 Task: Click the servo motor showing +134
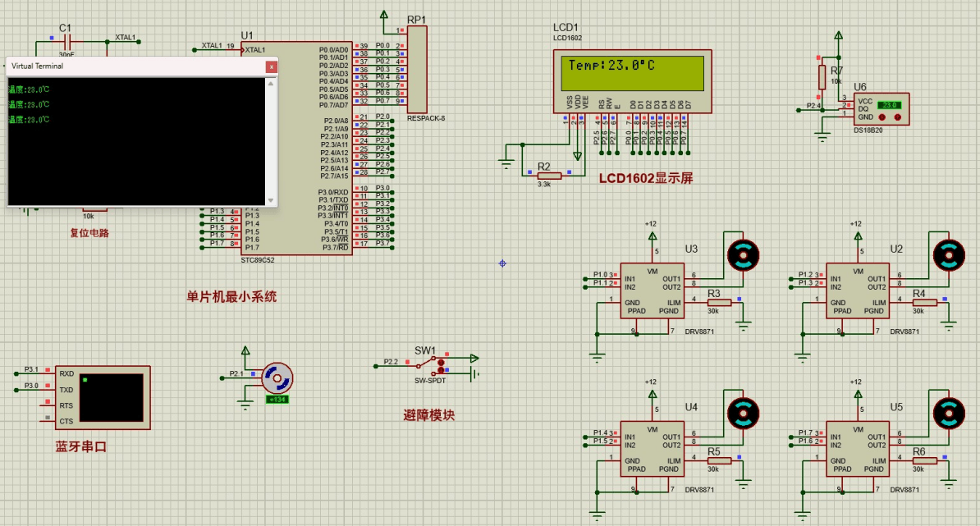point(277,379)
